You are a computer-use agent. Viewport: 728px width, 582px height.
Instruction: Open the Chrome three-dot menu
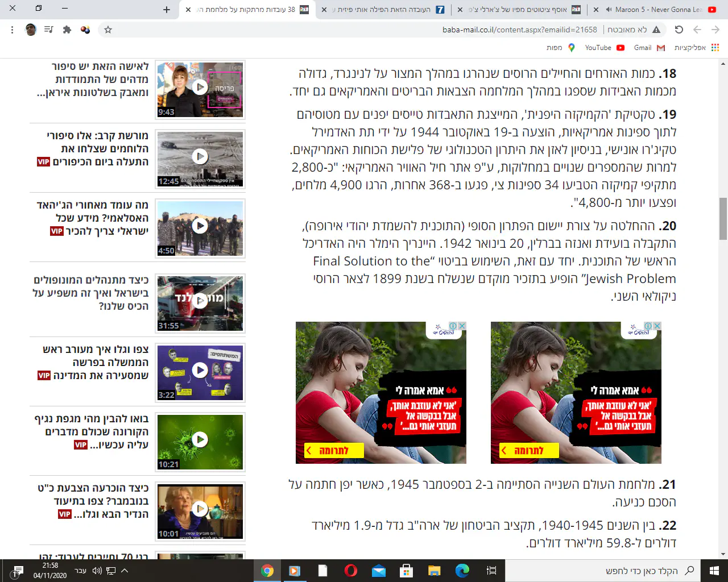[12, 30]
